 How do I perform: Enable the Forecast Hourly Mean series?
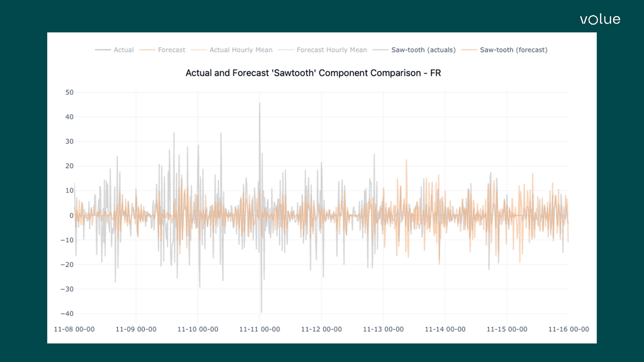(332, 50)
